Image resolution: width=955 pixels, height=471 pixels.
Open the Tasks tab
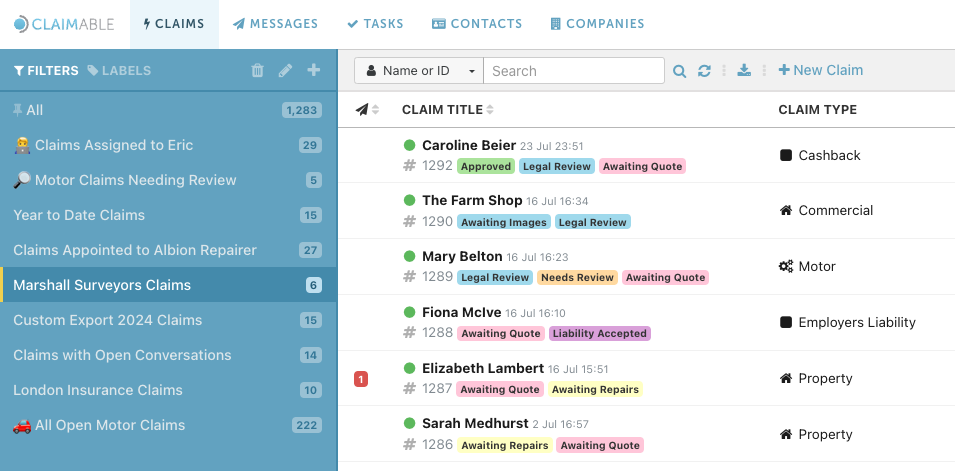pyautogui.click(x=375, y=24)
